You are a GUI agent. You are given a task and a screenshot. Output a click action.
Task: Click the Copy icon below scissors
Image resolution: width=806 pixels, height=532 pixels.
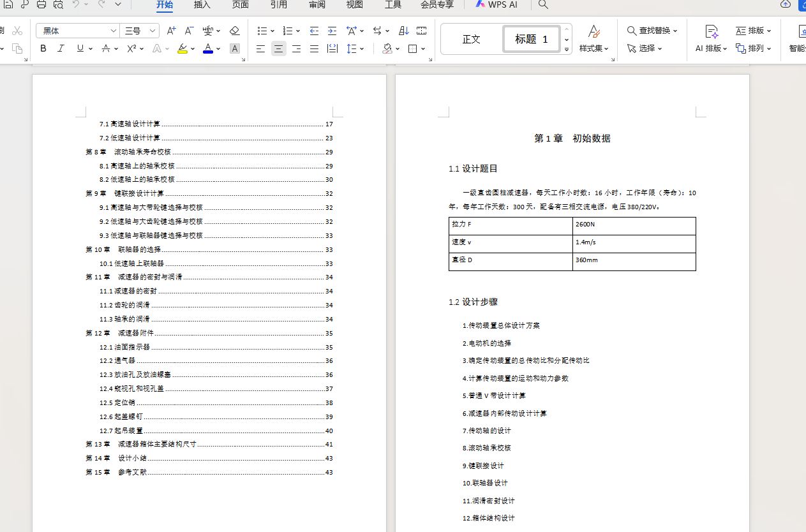(x=17, y=48)
